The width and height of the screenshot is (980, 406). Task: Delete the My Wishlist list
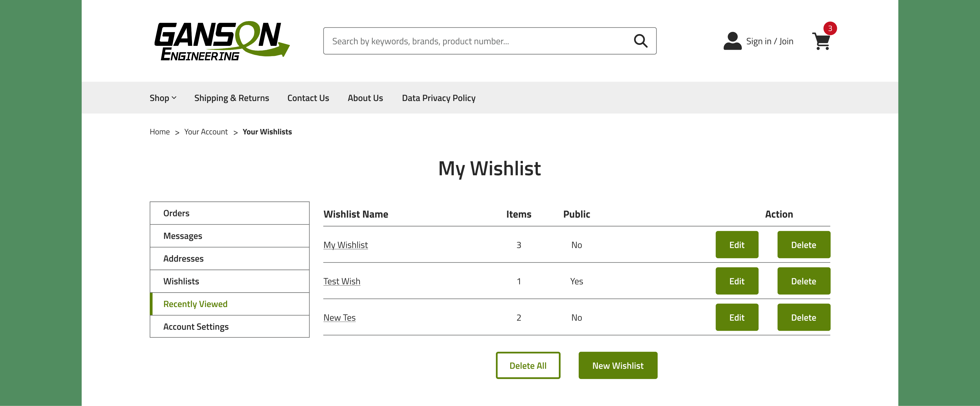804,245
